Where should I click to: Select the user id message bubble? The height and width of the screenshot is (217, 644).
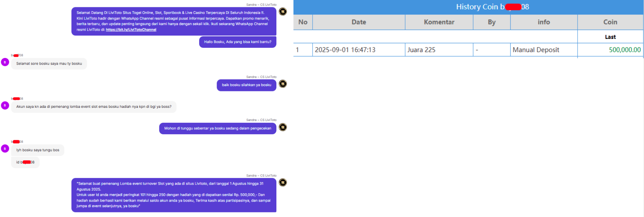[25, 162]
